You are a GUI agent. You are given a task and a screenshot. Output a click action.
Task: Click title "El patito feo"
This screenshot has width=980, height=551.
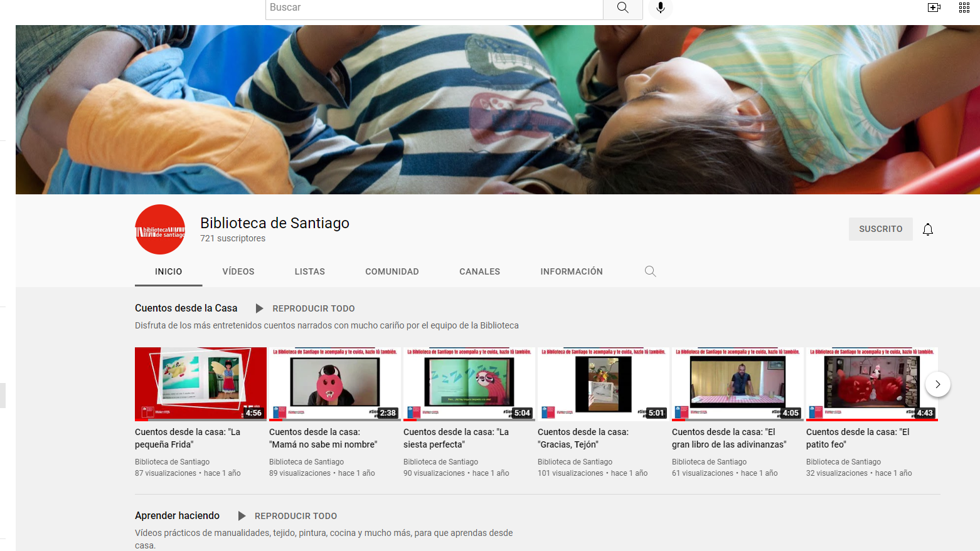coord(858,438)
